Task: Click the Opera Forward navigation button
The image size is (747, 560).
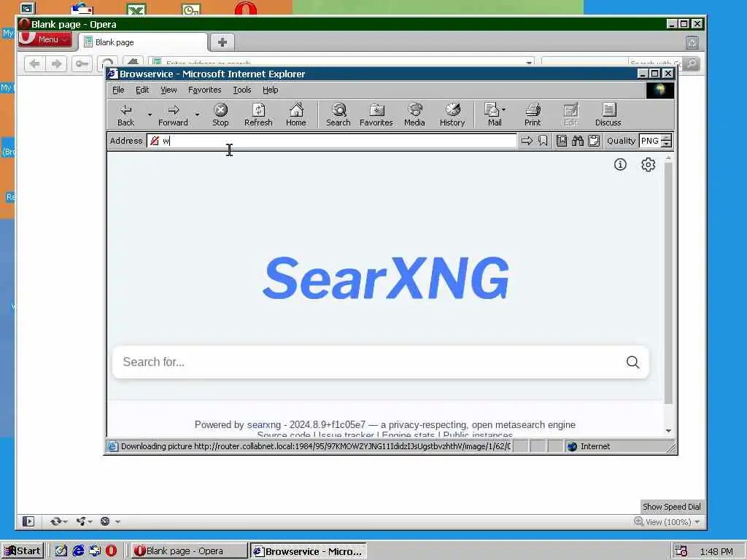Action: point(56,64)
